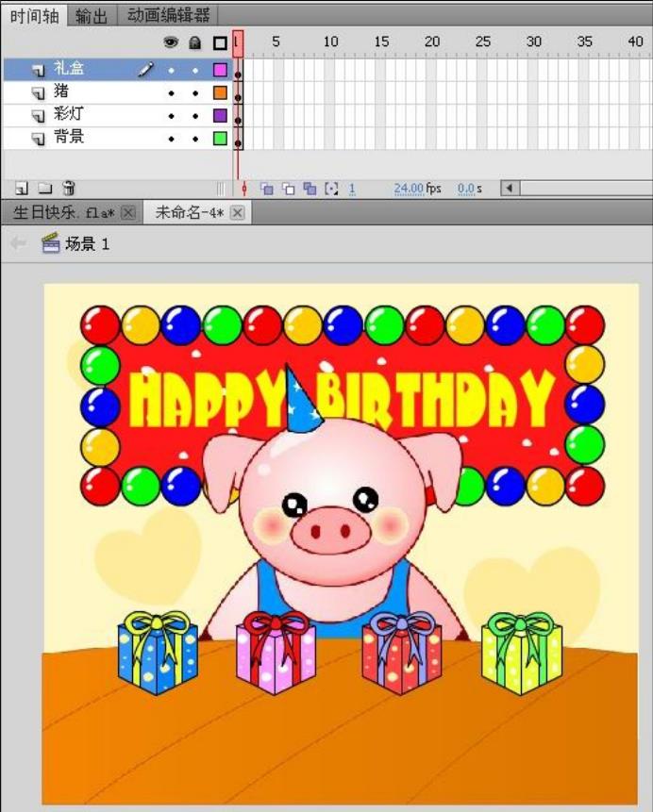Viewport: 653px width, 812px height.
Task: Toggle lock dot of the 礼盒 layer
Action: (195, 71)
